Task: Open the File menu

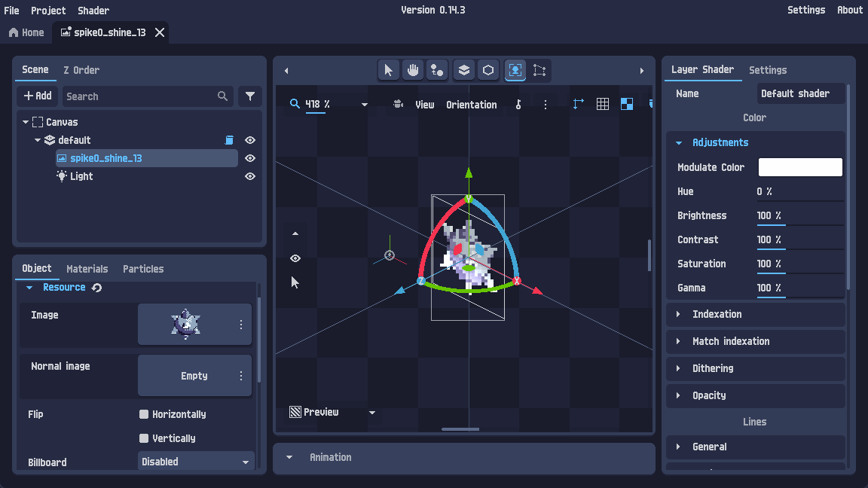Action: tap(11, 11)
